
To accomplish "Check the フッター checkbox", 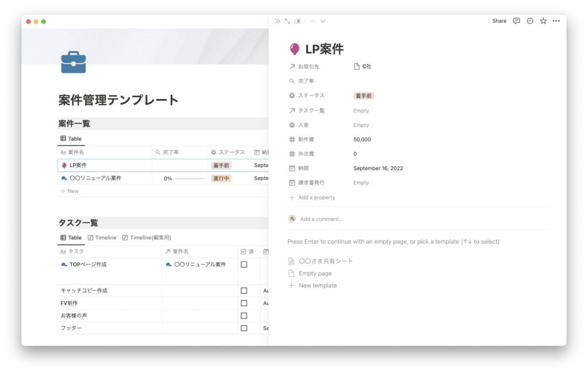I will pos(244,328).
